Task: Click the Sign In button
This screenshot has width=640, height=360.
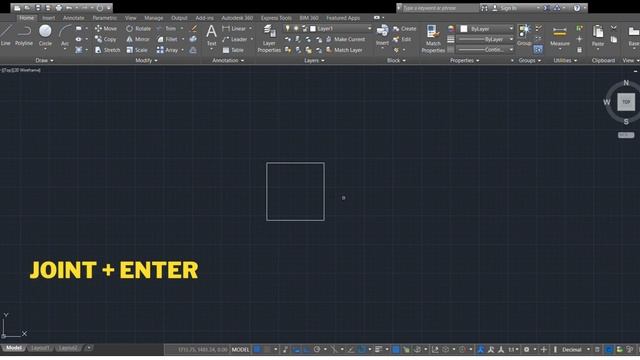Action: (x=504, y=8)
